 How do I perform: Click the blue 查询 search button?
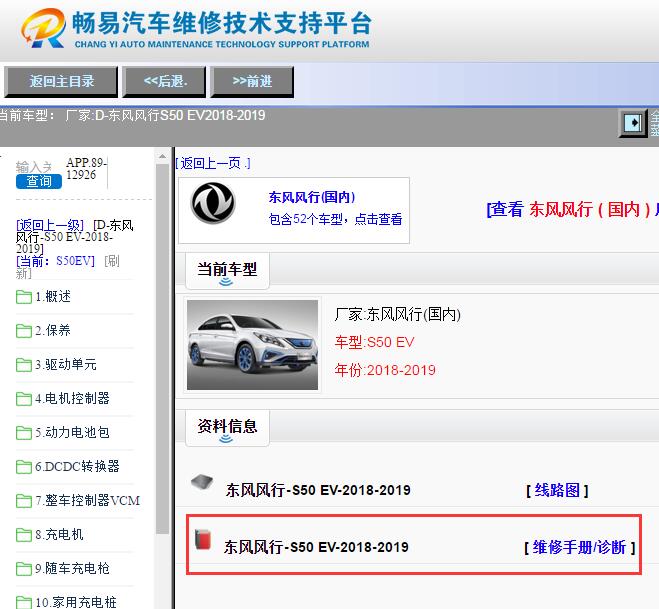coord(39,181)
